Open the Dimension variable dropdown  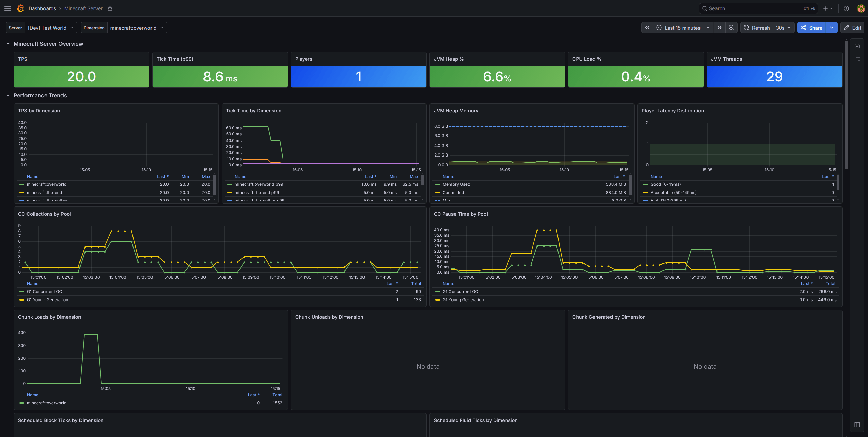coord(137,28)
